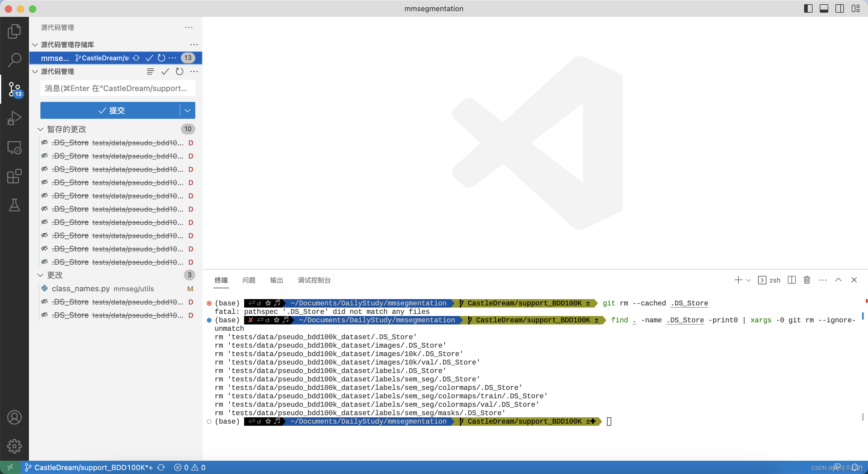
Task: Toggle the bottom panel visibility
Action: pyautogui.click(x=824, y=8)
